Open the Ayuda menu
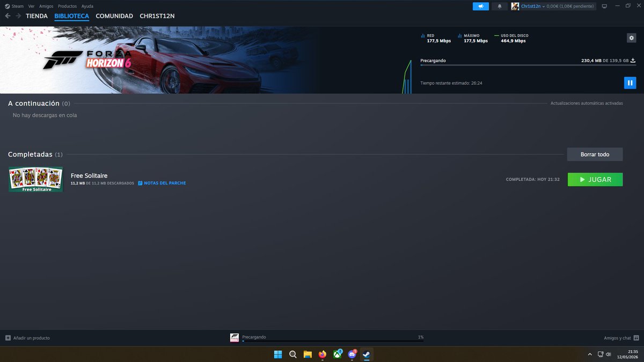This screenshot has height=362, width=644. tap(87, 6)
